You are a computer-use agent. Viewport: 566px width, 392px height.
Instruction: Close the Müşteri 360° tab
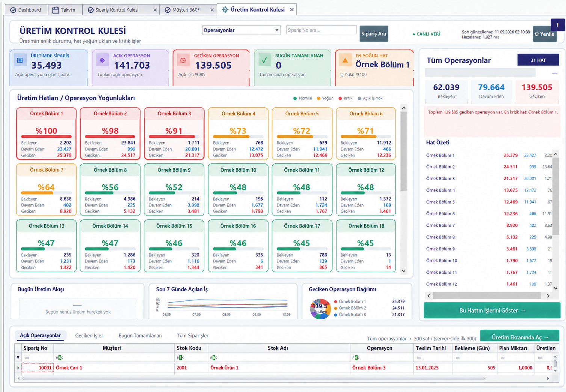pos(212,10)
